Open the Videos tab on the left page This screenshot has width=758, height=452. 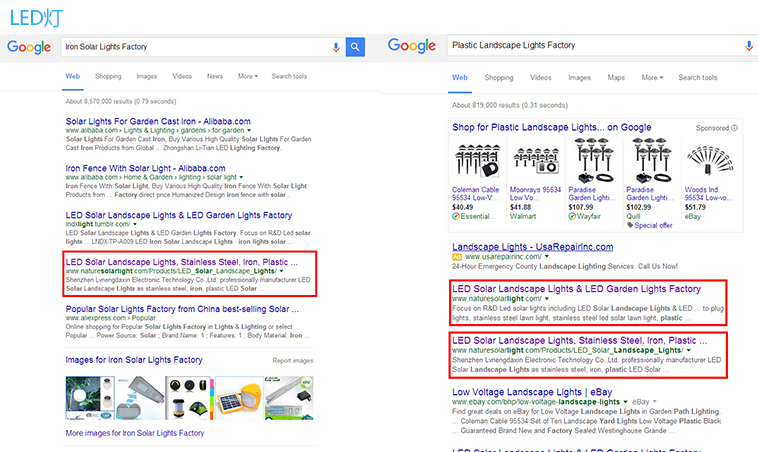tap(182, 76)
